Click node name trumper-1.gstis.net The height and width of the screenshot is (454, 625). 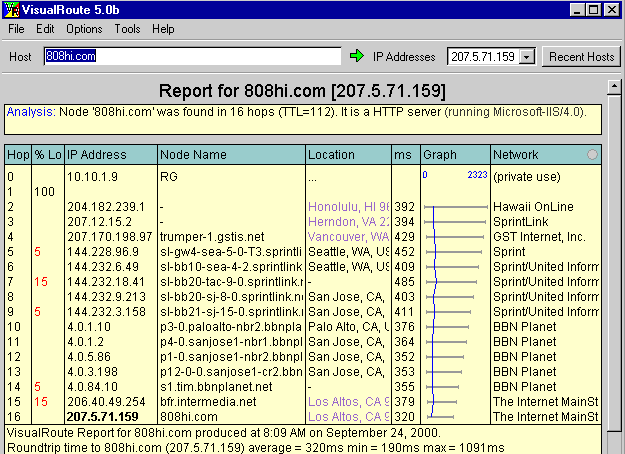click(212, 237)
